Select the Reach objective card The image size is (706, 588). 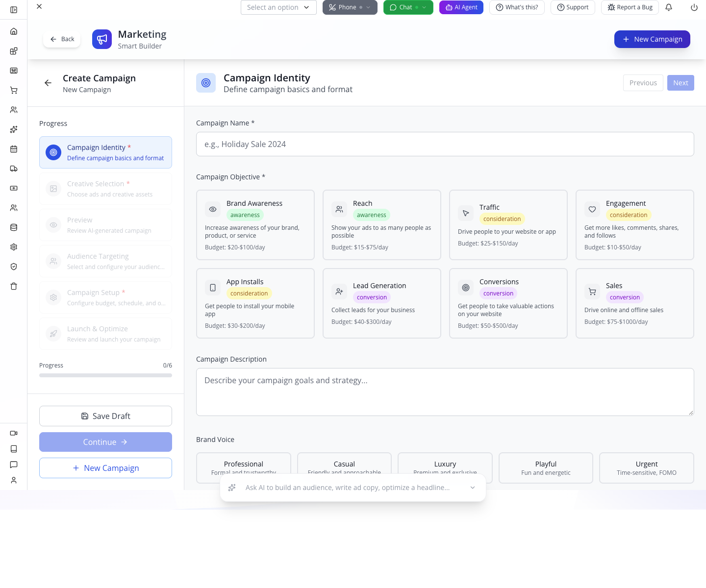(382, 225)
